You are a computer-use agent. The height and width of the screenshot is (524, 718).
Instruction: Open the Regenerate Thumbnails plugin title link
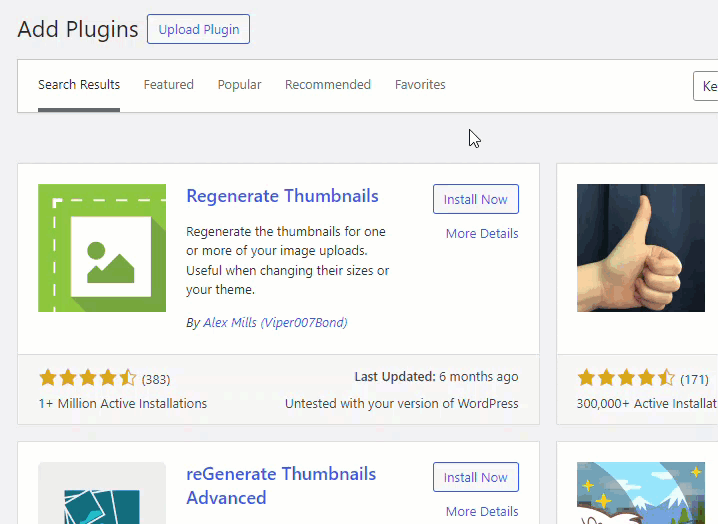point(282,196)
